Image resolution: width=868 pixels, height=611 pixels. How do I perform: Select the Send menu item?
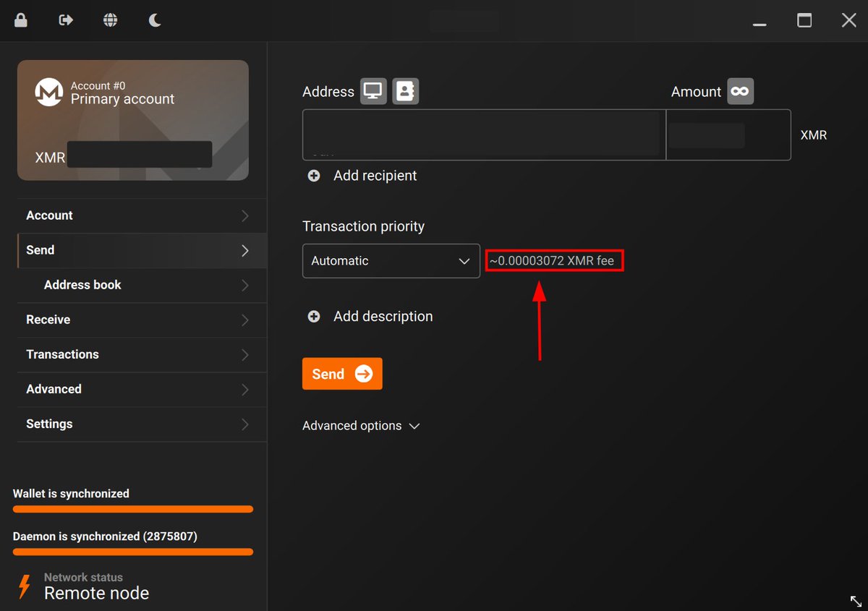[x=142, y=250]
